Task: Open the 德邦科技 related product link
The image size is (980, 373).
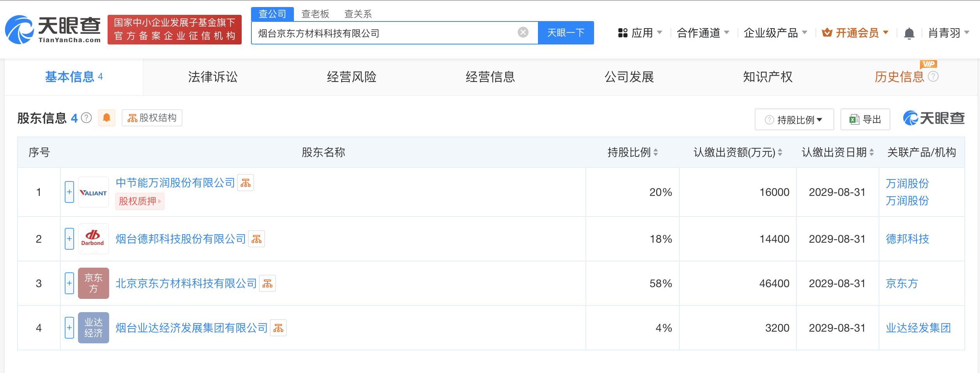Action: pos(907,239)
